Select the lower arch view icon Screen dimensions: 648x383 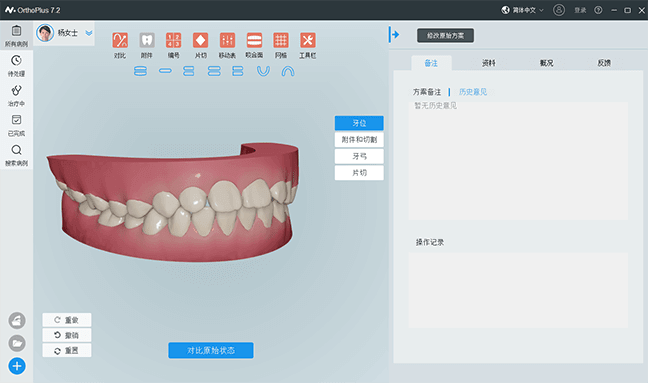[x=288, y=71]
